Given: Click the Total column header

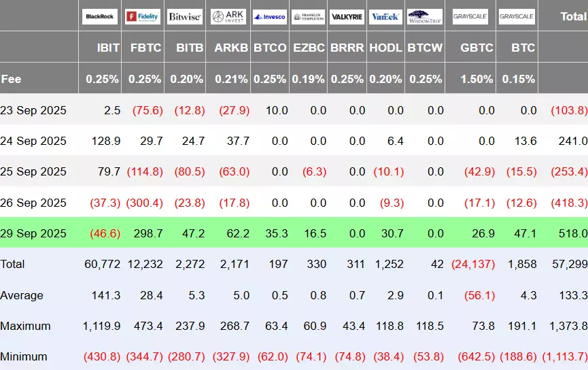Looking at the screenshot, I should pos(573,16).
